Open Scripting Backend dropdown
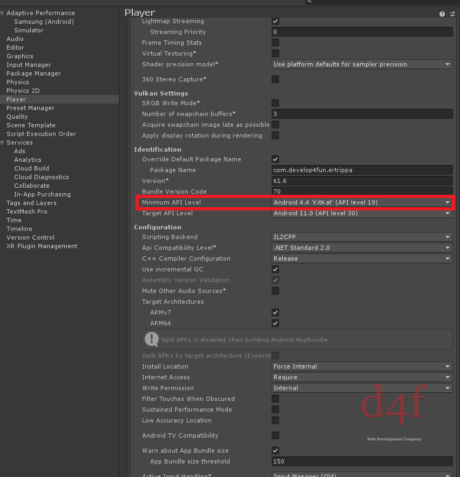 pos(362,237)
